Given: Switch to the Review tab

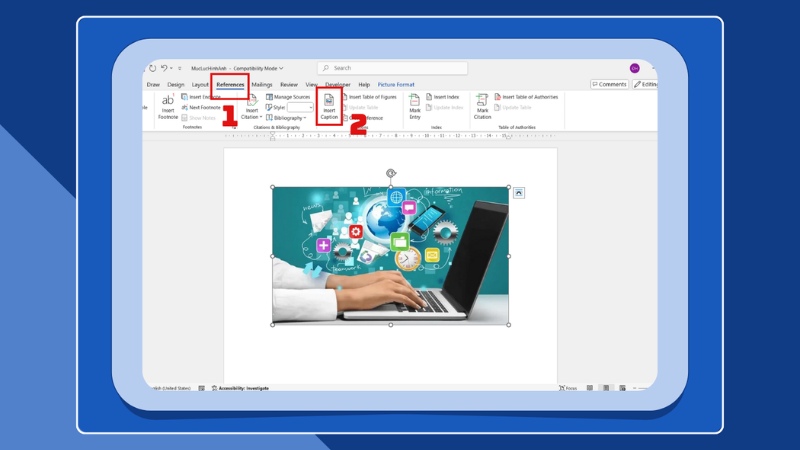Looking at the screenshot, I should coord(289,85).
